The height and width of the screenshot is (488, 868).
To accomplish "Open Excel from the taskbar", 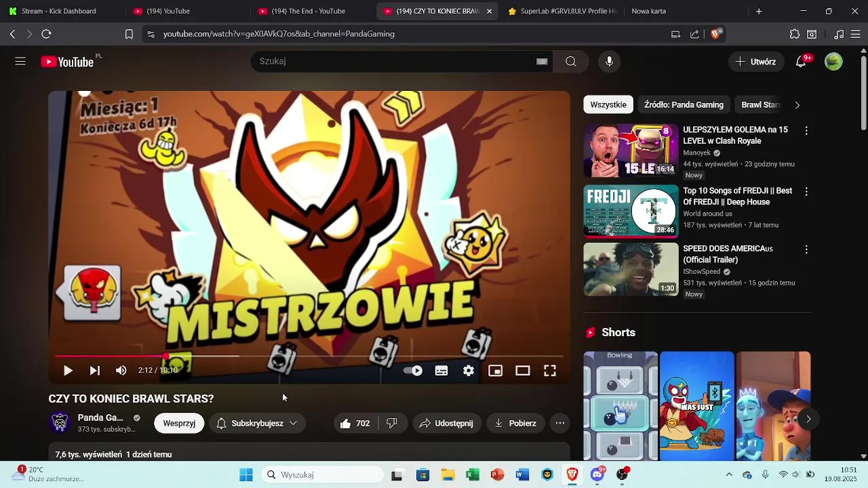I will click(473, 475).
